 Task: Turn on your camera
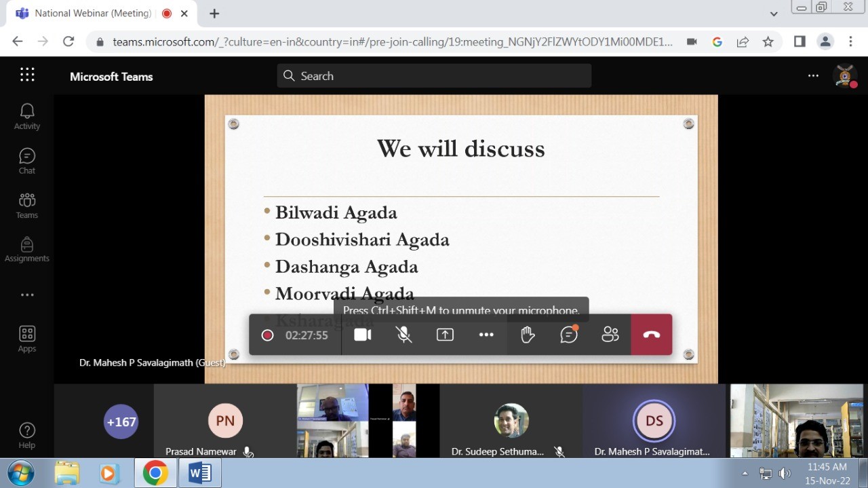tap(362, 335)
